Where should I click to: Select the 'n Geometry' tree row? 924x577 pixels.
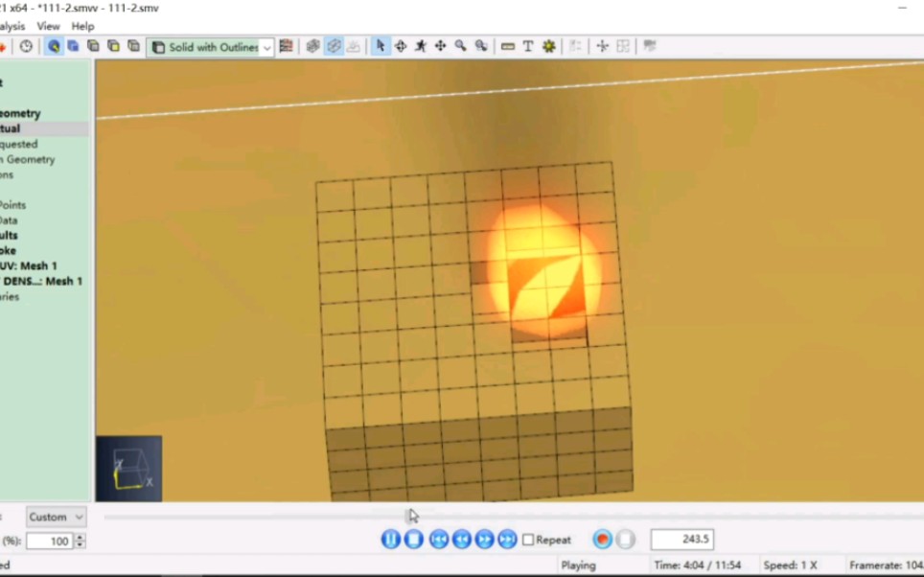[27, 159]
